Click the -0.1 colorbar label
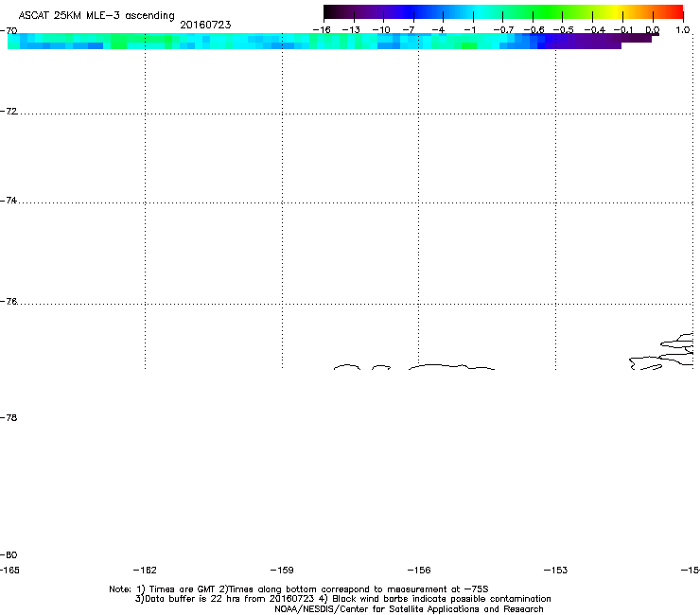 point(623,30)
